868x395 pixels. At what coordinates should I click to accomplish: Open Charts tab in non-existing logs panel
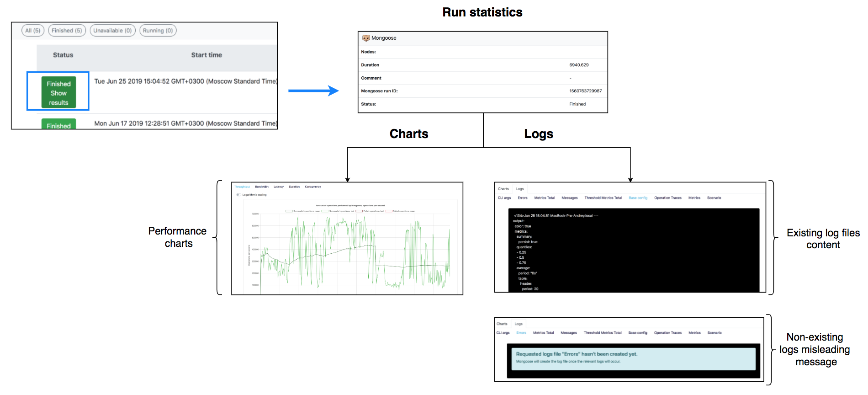point(502,324)
